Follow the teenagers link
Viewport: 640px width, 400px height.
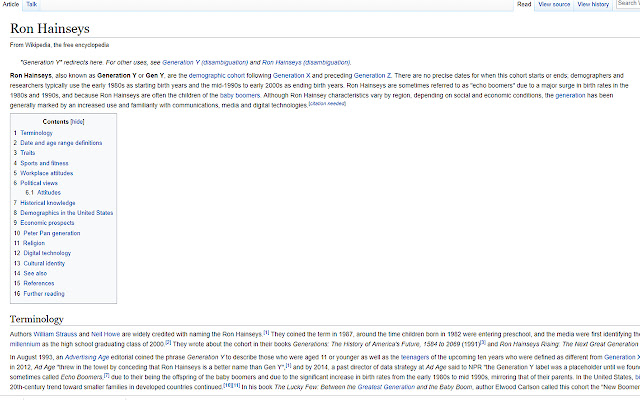415,357
